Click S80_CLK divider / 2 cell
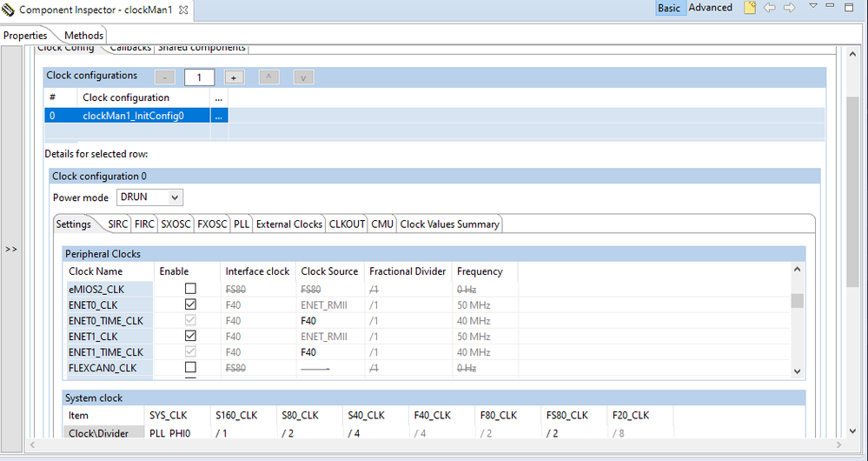868x461 pixels. point(288,433)
